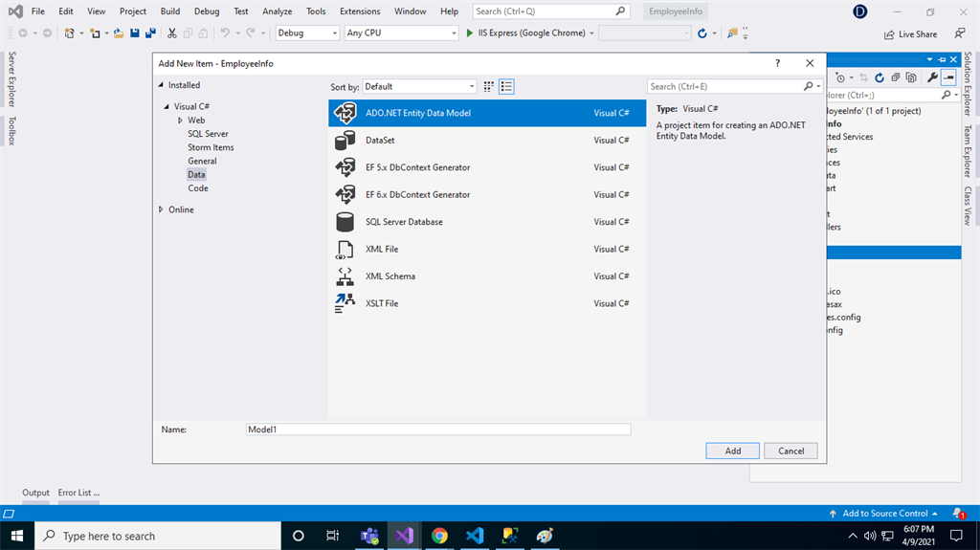The image size is (980, 550).
Task: Click the Add button
Action: point(732,451)
